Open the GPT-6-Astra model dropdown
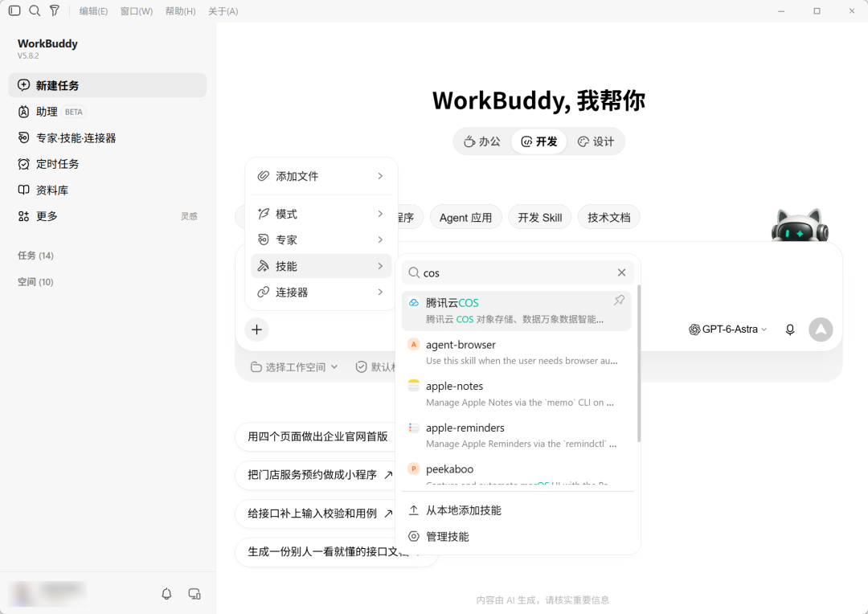The image size is (868, 614). tap(728, 330)
